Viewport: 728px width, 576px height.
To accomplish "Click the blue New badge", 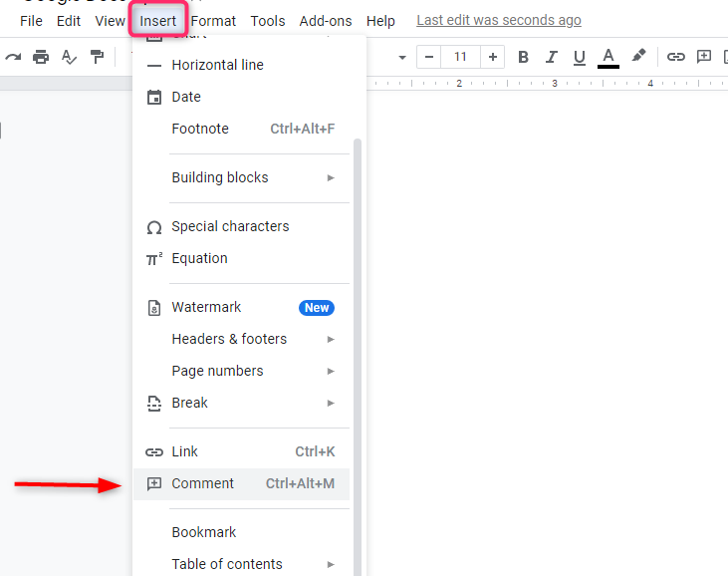I will [x=317, y=308].
